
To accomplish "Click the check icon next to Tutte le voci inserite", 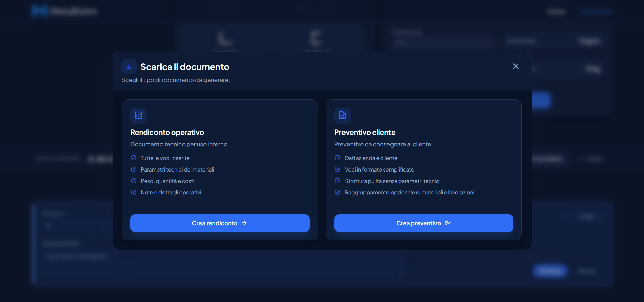I will tap(134, 158).
